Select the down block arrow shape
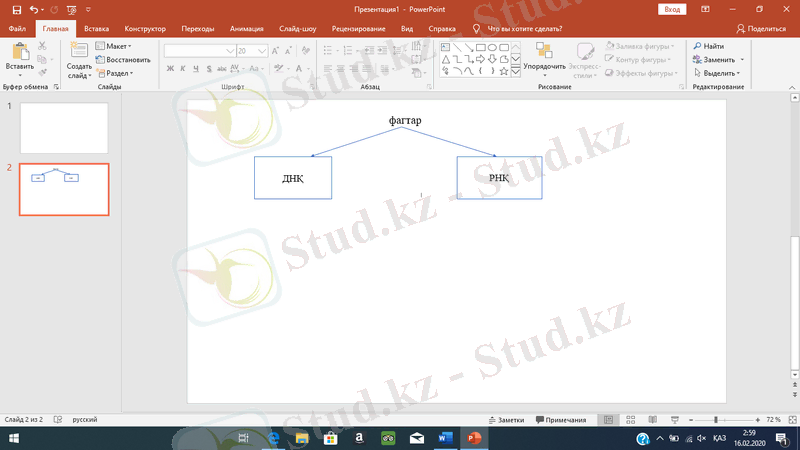The width and height of the screenshot is (800, 450). pos(492,60)
